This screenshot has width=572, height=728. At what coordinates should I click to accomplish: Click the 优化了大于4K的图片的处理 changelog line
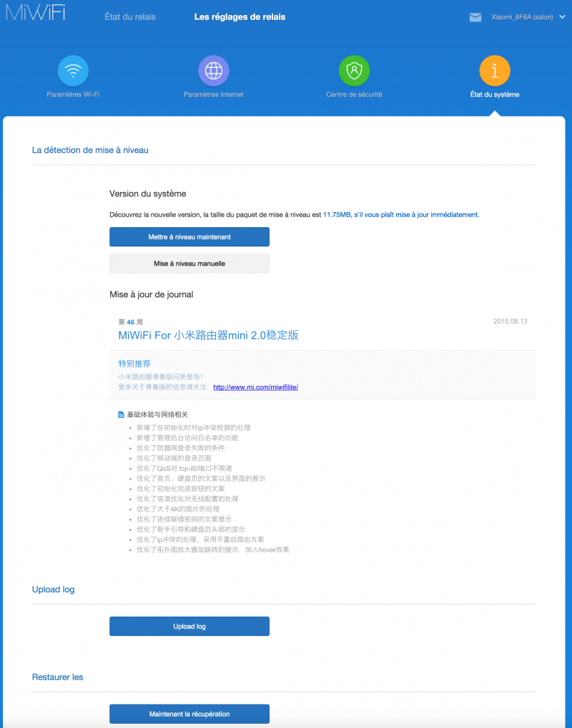178,509
